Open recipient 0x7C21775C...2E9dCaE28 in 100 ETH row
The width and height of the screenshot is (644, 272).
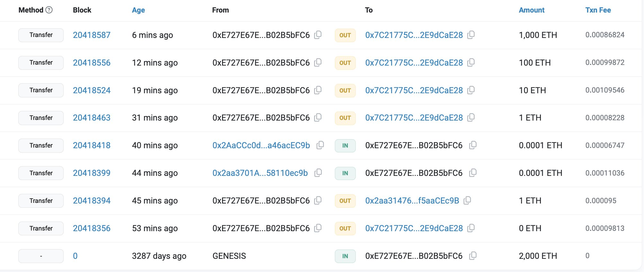click(x=414, y=63)
